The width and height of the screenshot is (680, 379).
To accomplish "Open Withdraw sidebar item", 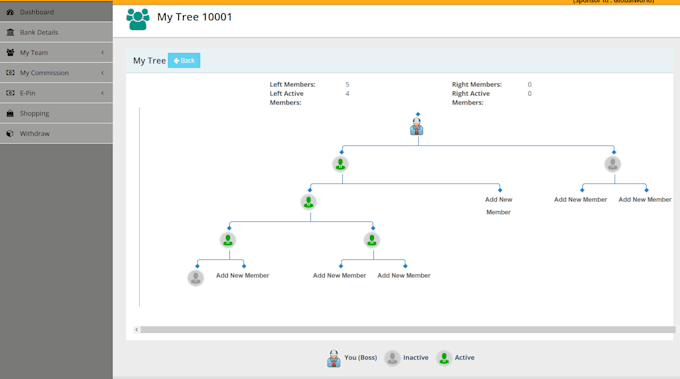I will [56, 134].
